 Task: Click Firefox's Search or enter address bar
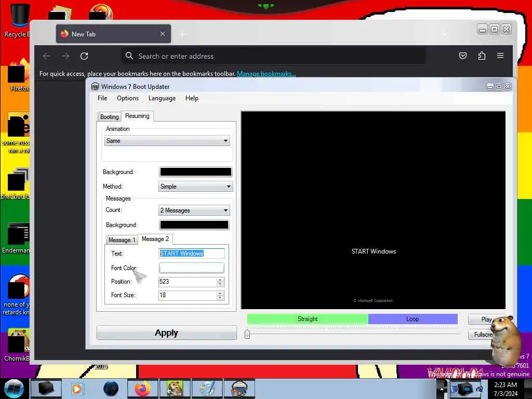pyautogui.click(x=273, y=56)
